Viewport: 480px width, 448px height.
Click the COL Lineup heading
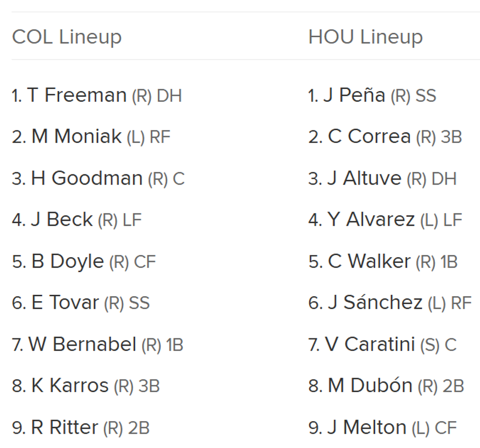click(67, 37)
